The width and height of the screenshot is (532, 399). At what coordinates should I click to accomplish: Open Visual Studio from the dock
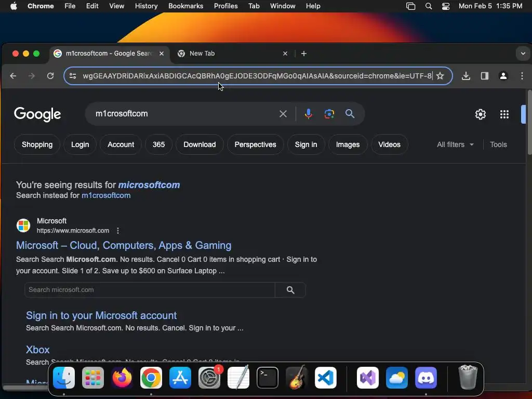click(x=368, y=378)
